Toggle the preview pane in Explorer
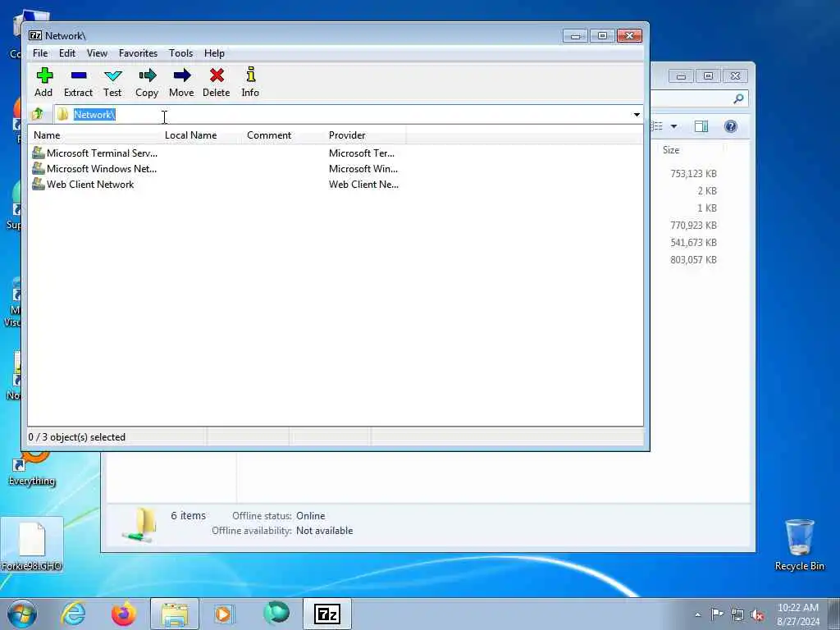 click(701, 126)
